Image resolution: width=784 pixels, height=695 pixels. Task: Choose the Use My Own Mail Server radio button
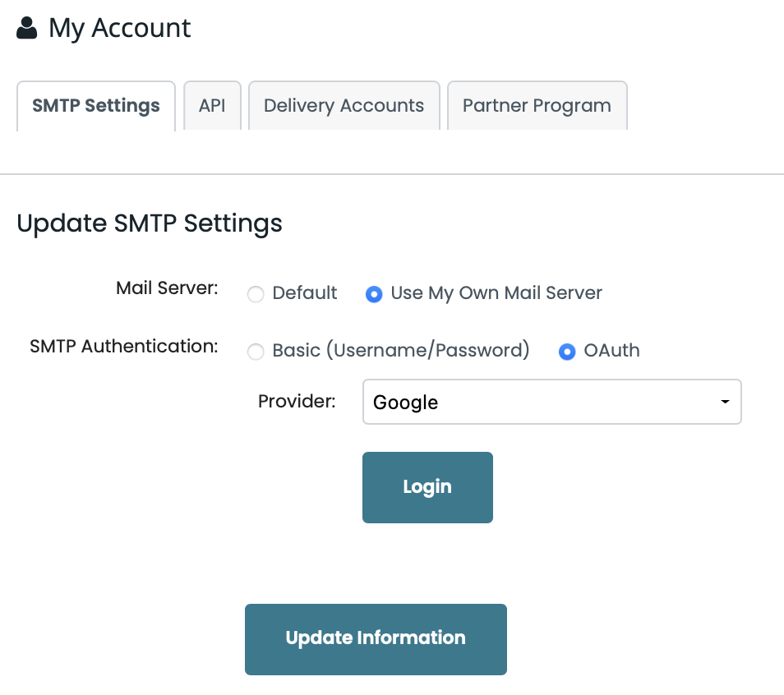click(x=374, y=294)
